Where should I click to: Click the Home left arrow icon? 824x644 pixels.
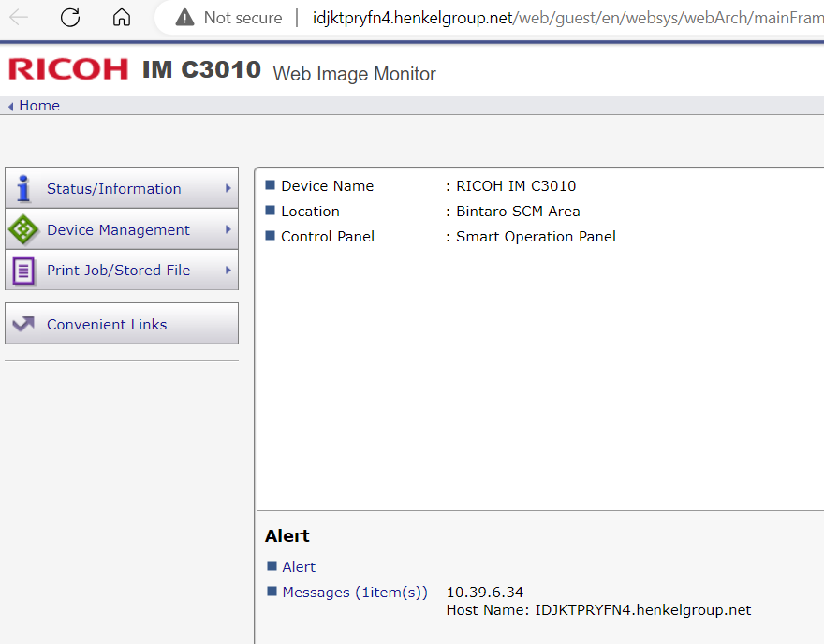[10, 107]
